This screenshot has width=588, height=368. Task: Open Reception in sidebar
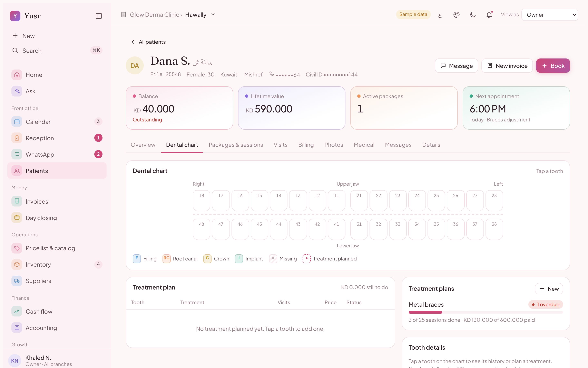(x=57, y=138)
